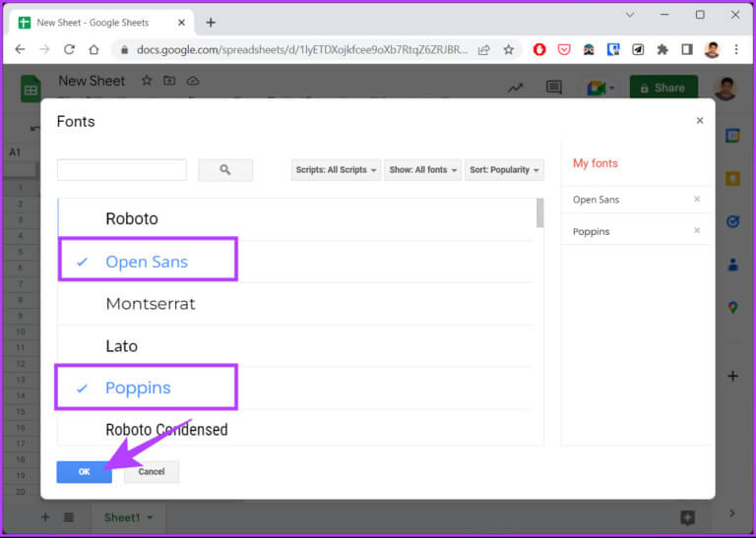Remove Open Sans from My fonts
Image resolution: width=756 pixels, height=538 pixels.
697,200
